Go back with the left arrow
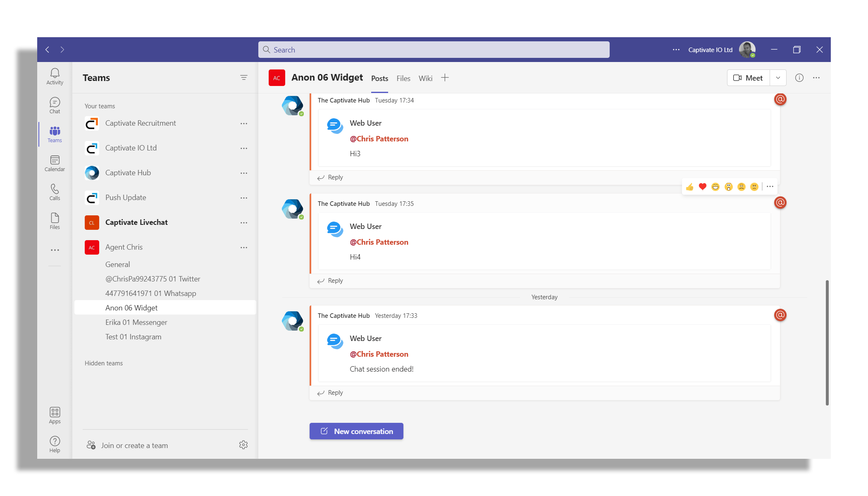868x496 pixels. coord(48,50)
